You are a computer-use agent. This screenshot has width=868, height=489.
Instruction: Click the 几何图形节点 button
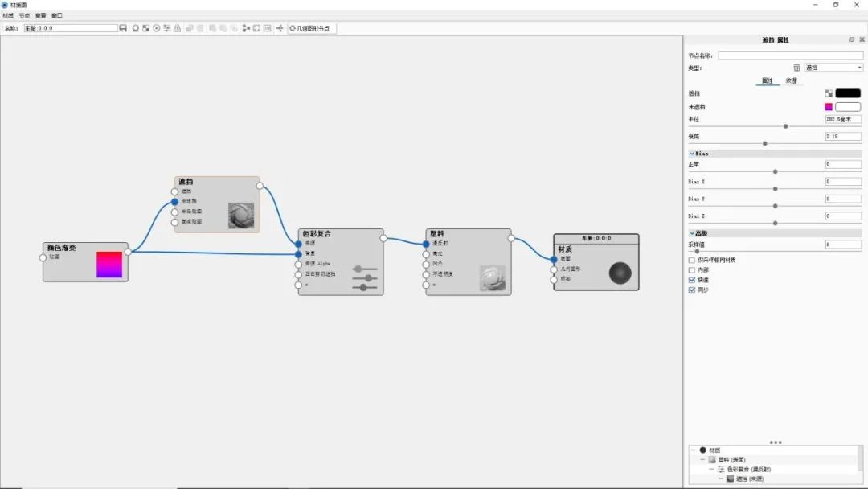pyautogui.click(x=312, y=28)
